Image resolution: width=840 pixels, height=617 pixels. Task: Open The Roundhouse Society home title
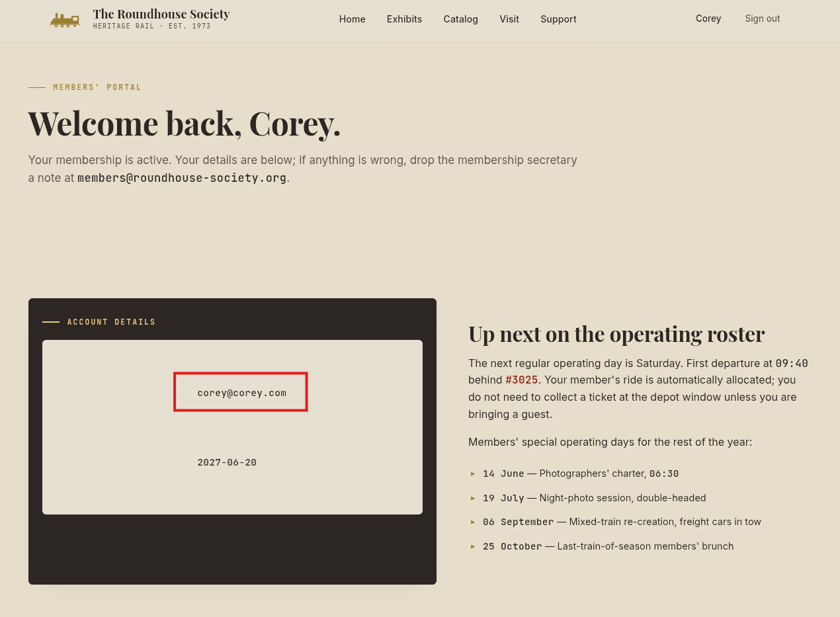click(x=161, y=14)
